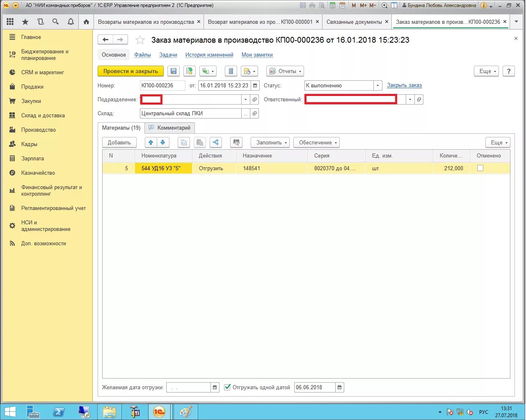Open the Комментарий tab
Image resolution: width=526 pixels, height=420 pixels.
[170, 128]
